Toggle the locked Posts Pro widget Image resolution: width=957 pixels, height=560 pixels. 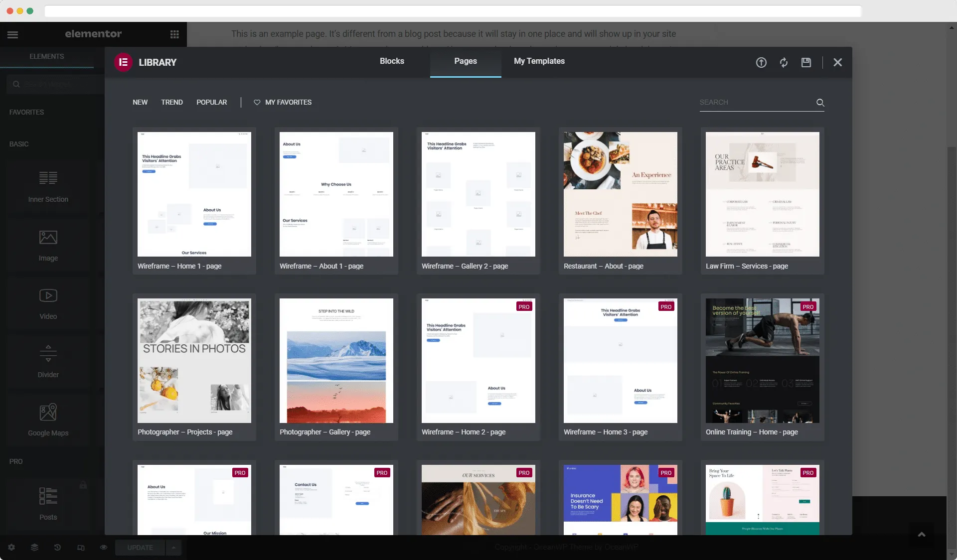point(48,502)
